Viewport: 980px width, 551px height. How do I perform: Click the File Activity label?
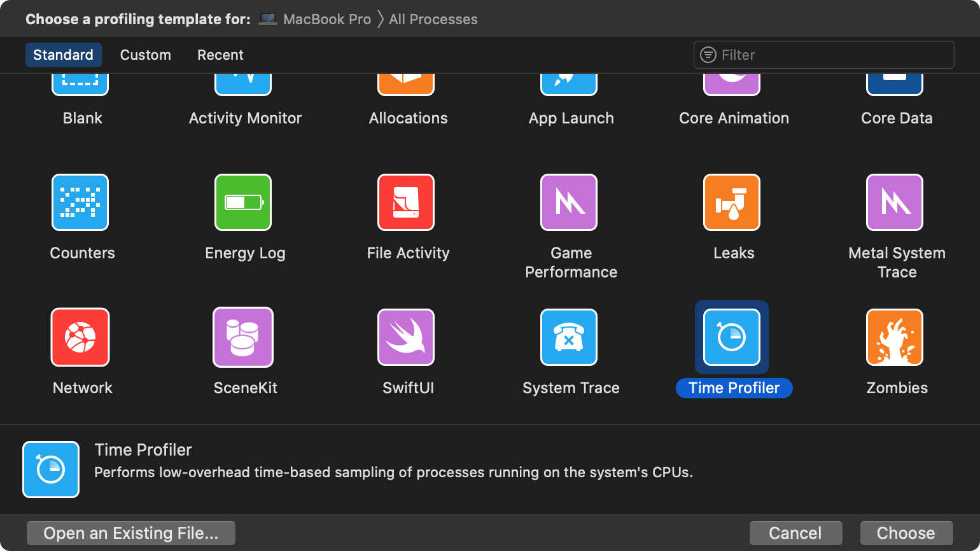point(409,253)
